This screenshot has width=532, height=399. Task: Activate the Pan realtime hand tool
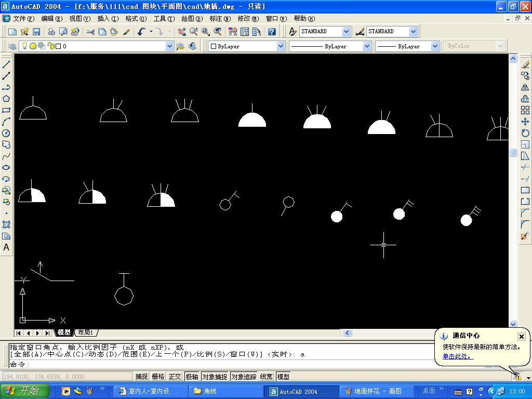182,32
